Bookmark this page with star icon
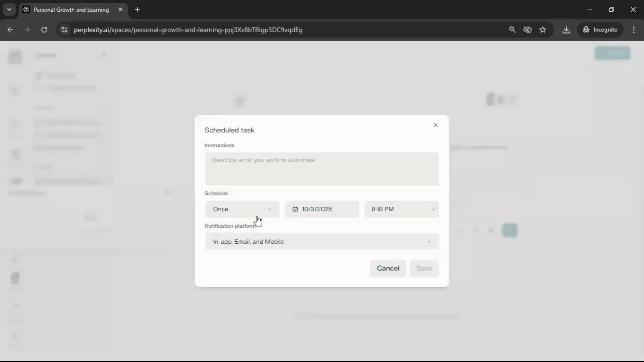 tap(543, 30)
